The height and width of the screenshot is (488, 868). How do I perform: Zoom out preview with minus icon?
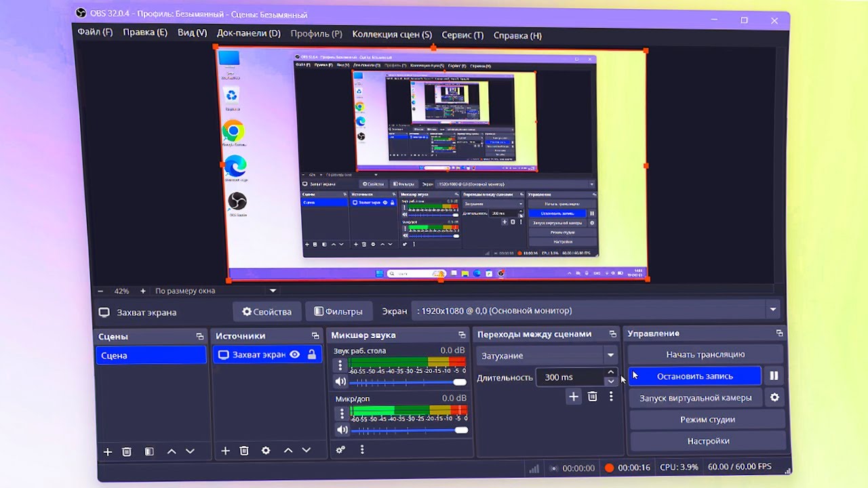(x=100, y=291)
